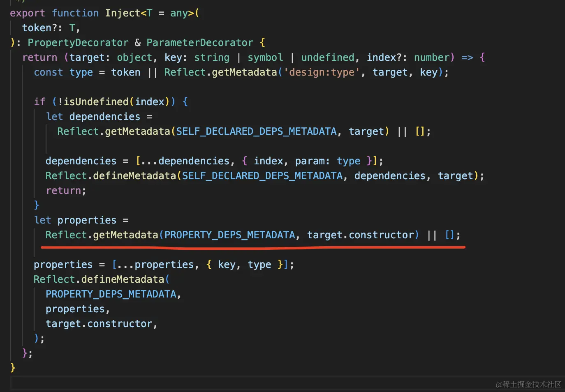Click 'properties' in the let declaration

87,220
